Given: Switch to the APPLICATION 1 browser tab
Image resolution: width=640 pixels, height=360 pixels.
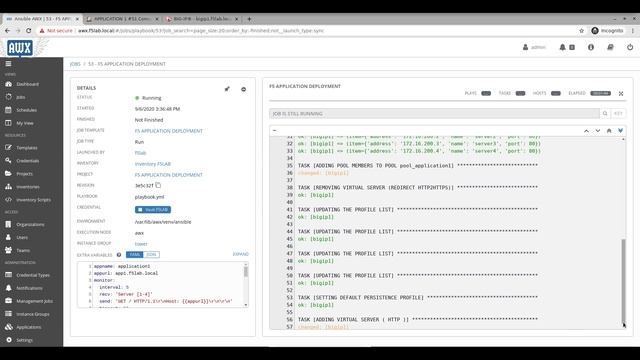Looking at the screenshot, I should (x=122, y=19).
